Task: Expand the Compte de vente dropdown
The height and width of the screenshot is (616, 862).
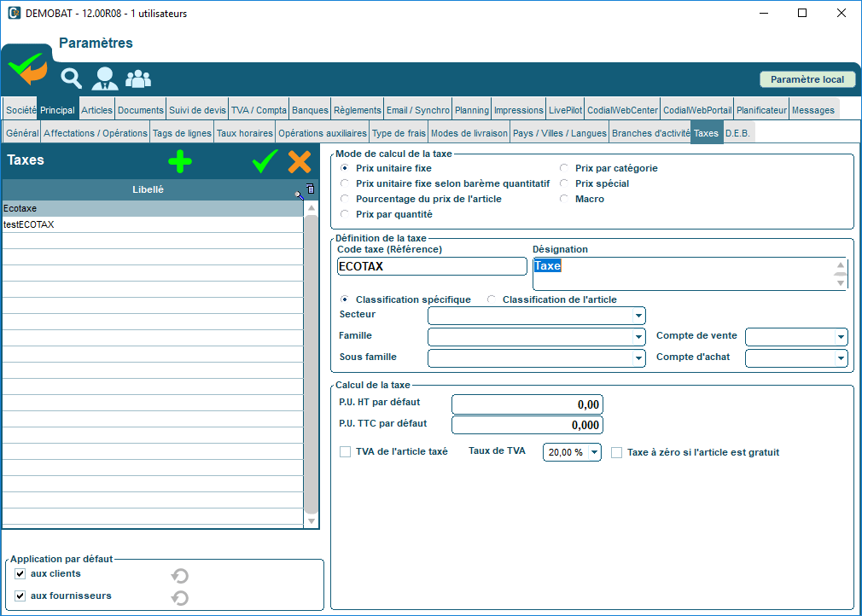Action: point(841,337)
